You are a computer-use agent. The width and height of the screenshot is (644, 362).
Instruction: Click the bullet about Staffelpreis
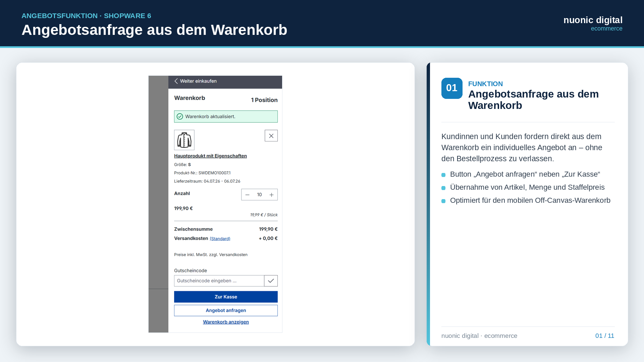527,187
